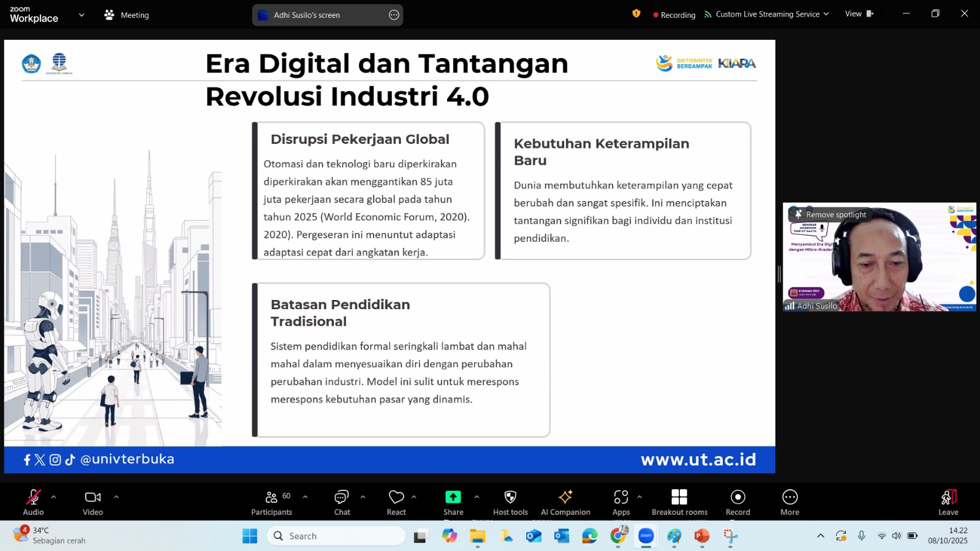Expand the audio options arrow
Image resolution: width=980 pixels, height=551 pixels.
pyautogui.click(x=54, y=497)
